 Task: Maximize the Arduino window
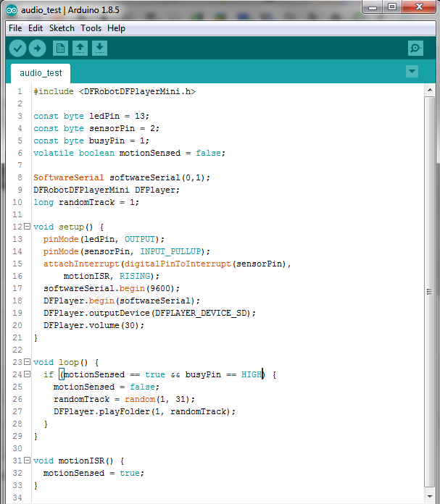[392, 7]
